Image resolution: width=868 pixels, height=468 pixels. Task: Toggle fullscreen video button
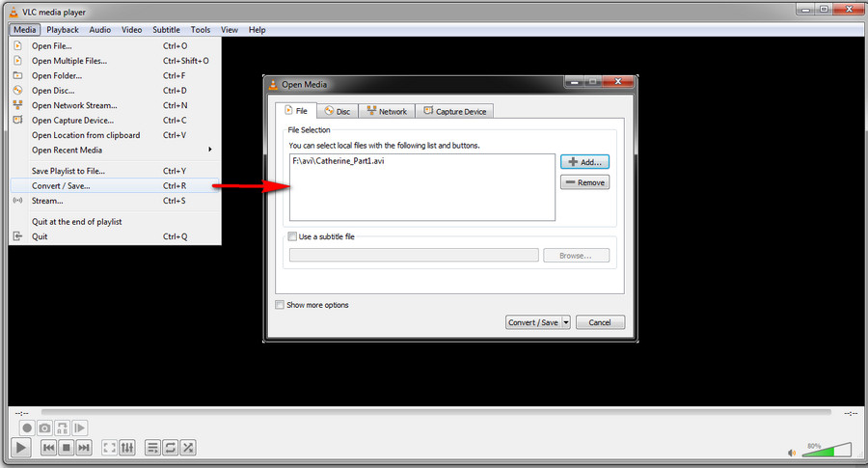(x=110, y=448)
